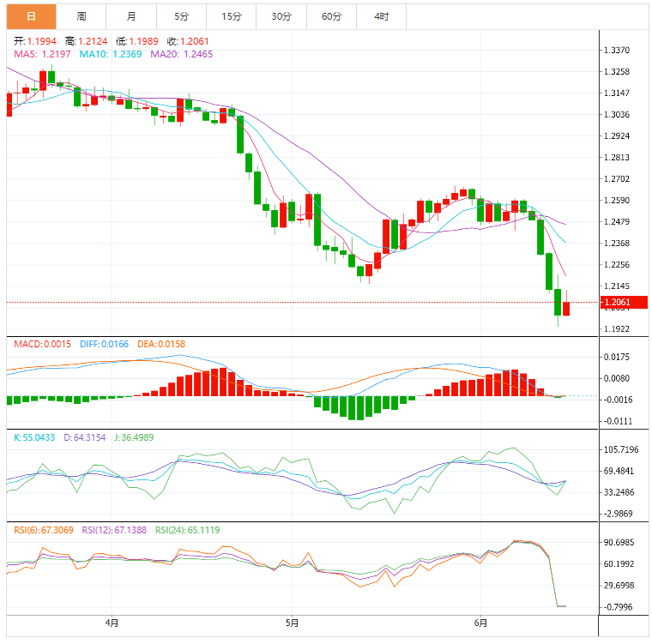
Task: Click the closing price 收:1.2061
Action: point(188,41)
